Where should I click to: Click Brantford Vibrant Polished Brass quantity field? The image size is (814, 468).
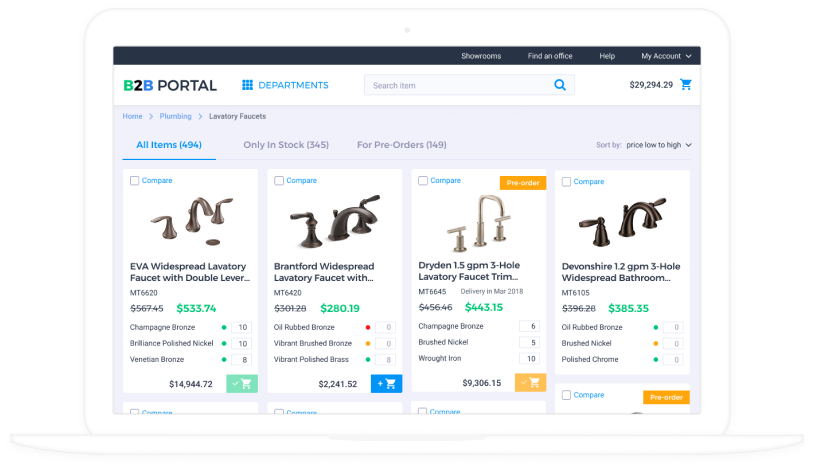click(x=386, y=360)
